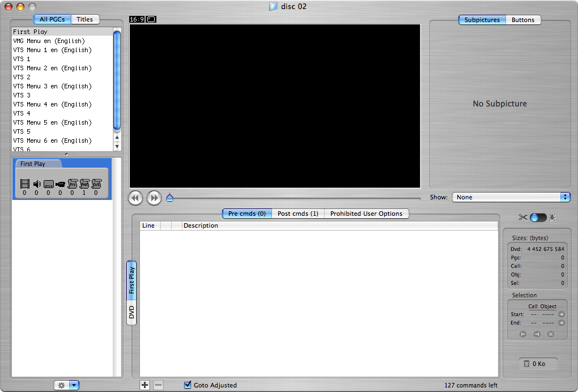Click the screen mode icon beside 16:9
This screenshot has height=392, width=578.
(x=151, y=19)
